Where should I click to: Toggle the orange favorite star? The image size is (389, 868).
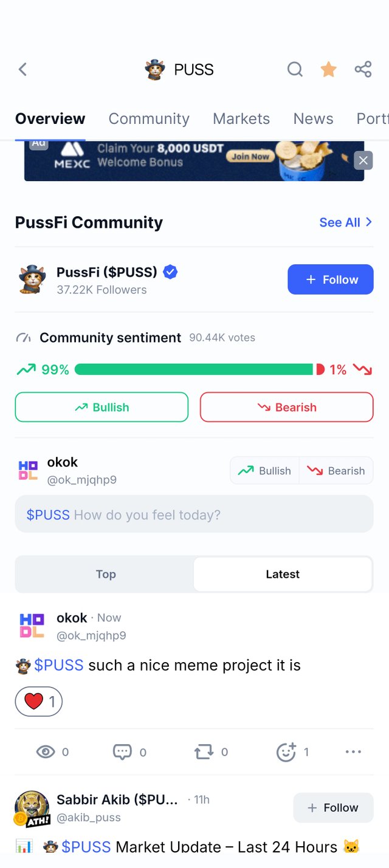328,69
